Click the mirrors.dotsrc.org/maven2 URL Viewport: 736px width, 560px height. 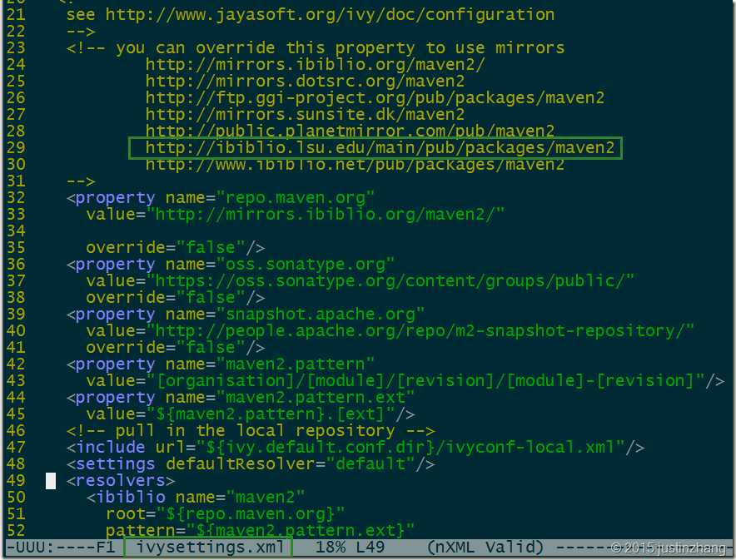coord(305,82)
